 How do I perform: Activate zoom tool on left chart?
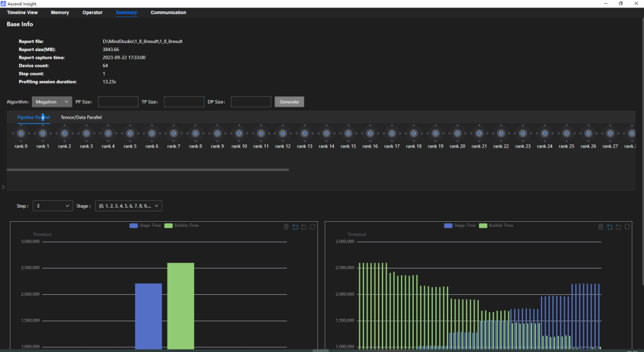[295, 227]
